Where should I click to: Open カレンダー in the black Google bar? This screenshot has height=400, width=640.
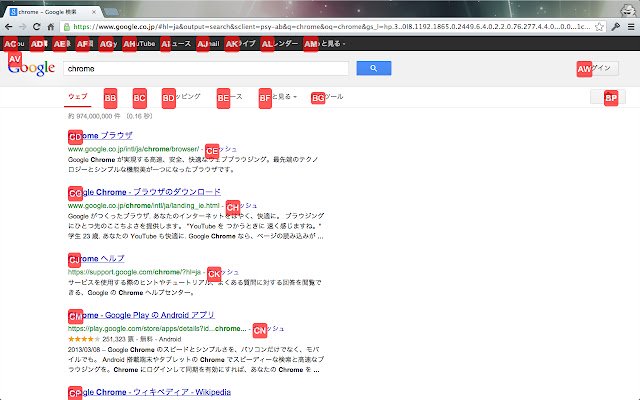(x=280, y=44)
